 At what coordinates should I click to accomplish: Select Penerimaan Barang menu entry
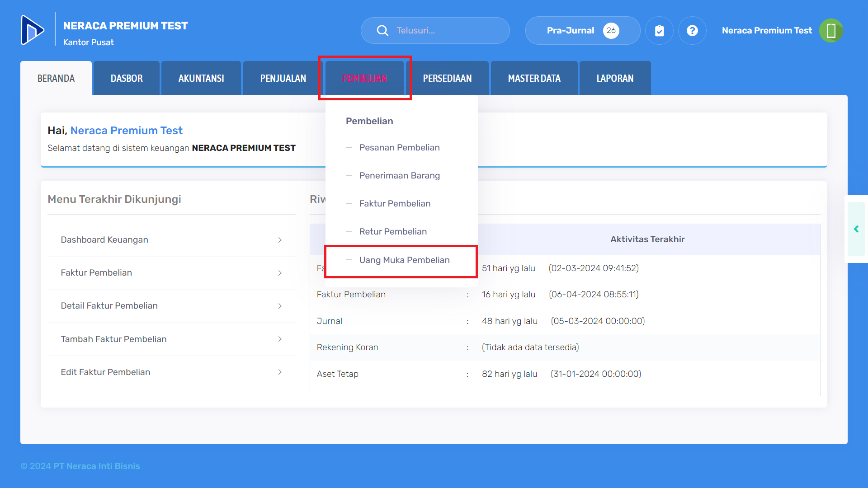coord(399,176)
